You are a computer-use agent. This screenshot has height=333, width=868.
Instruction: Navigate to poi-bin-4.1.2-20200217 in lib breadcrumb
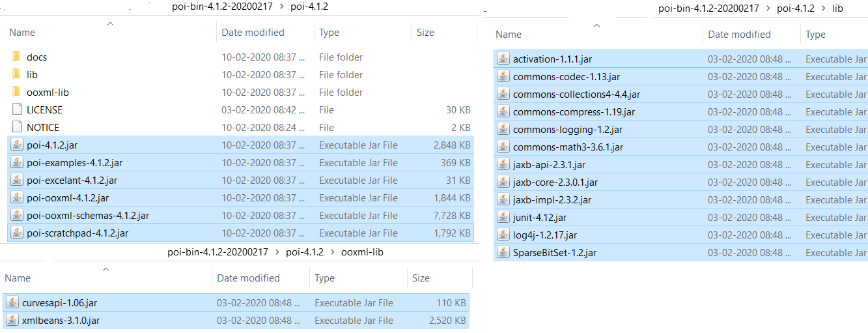pyautogui.click(x=708, y=8)
